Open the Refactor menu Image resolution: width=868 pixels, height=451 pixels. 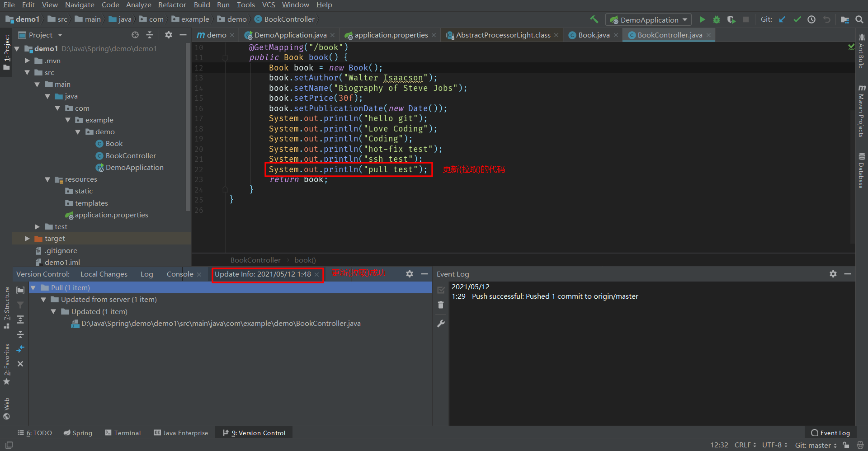[172, 5]
